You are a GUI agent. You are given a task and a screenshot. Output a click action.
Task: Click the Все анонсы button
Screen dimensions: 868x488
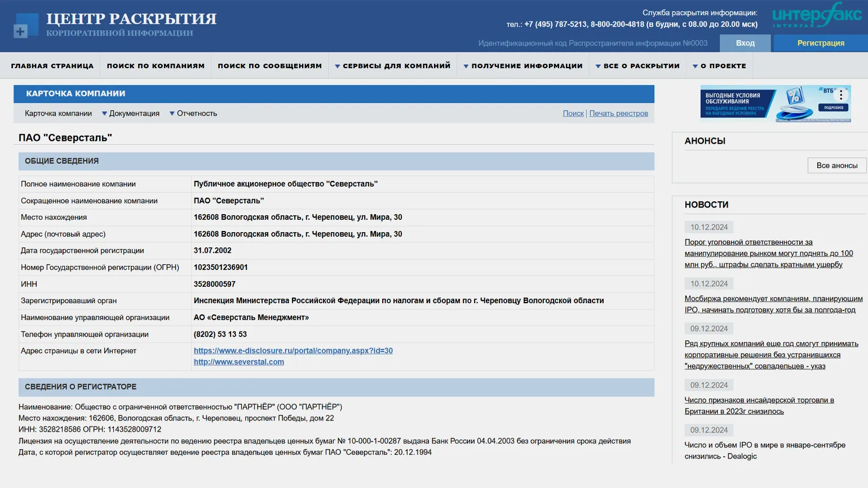pyautogui.click(x=836, y=166)
